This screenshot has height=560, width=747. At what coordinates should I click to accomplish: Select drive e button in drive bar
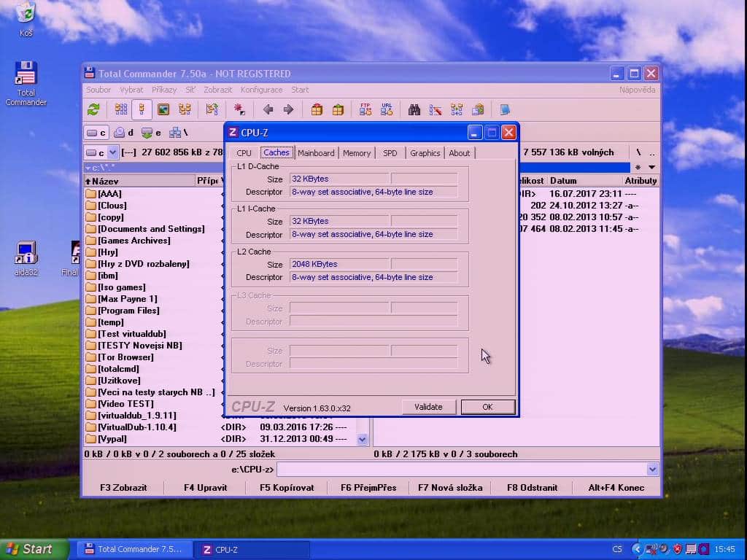[x=152, y=133]
